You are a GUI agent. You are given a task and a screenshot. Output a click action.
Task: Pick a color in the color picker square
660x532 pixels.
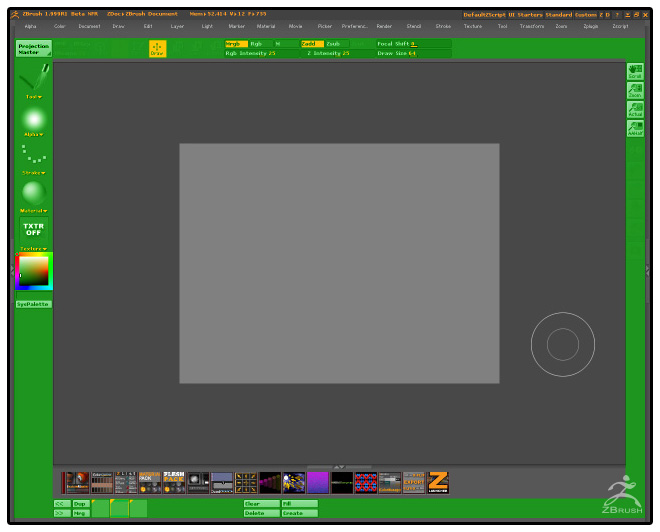click(34, 271)
